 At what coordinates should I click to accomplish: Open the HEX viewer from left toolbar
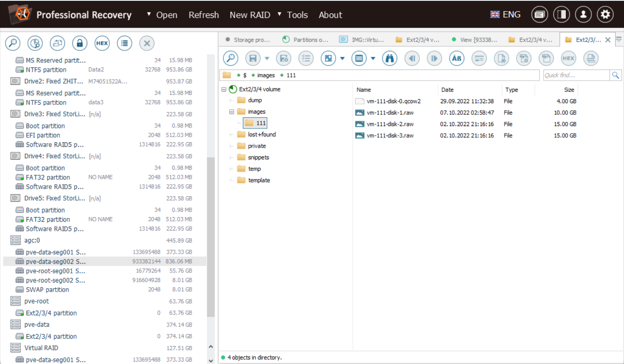pyautogui.click(x=102, y=43)
